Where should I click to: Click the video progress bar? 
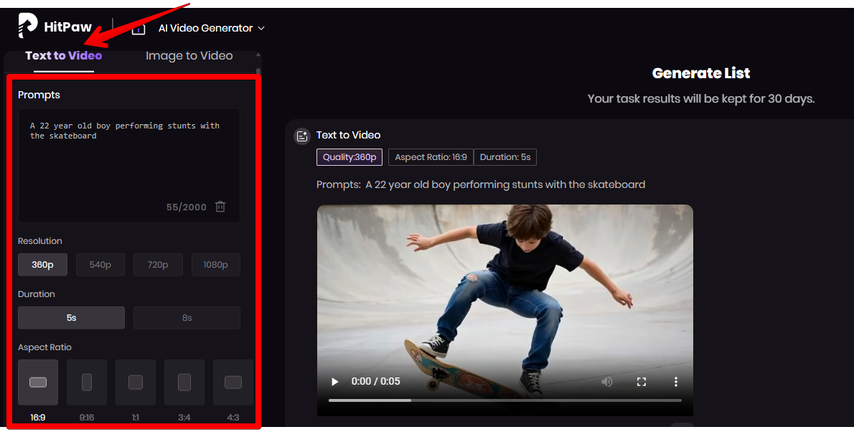(505, 400)
